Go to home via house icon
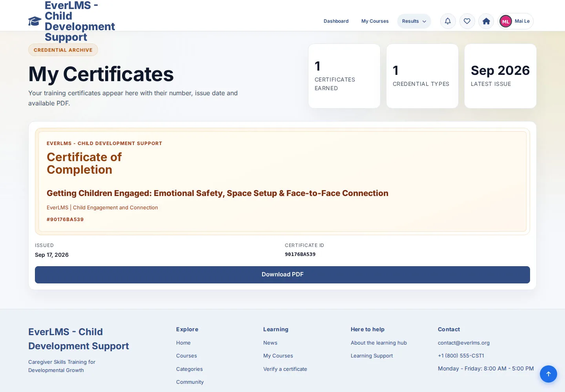Viewport: 565px width, 392px height. coord(486,21)
